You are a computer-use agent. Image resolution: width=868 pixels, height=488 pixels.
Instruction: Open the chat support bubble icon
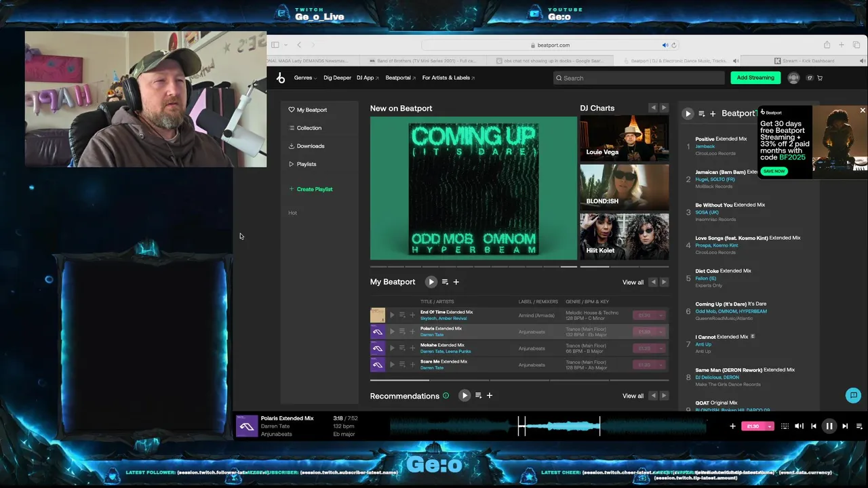tap(853, 395)
